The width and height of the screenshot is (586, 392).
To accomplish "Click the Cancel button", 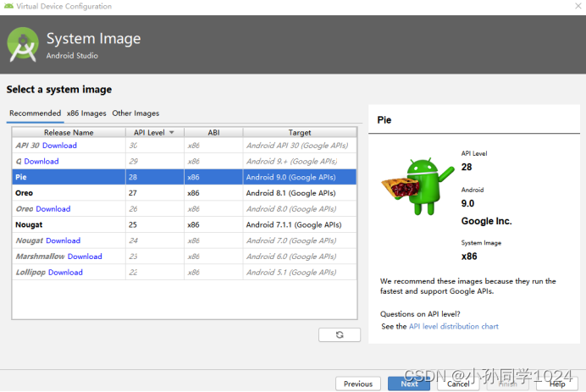I will tap(458, 384).
